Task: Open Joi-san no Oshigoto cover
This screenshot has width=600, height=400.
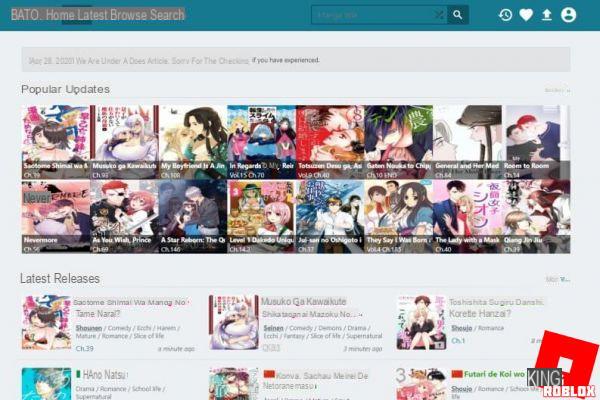Action: point(330,217)
